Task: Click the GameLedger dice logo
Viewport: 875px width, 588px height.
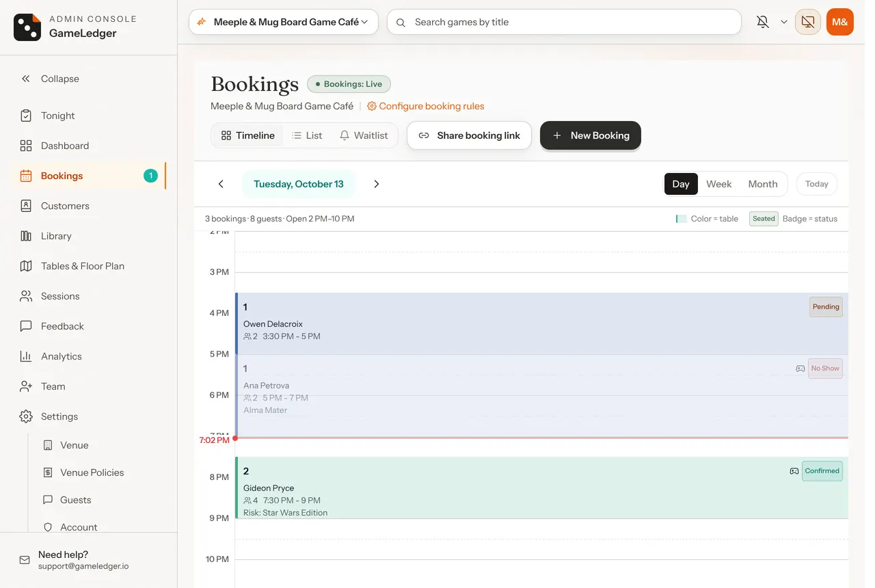Action: [x=27, y=27]
